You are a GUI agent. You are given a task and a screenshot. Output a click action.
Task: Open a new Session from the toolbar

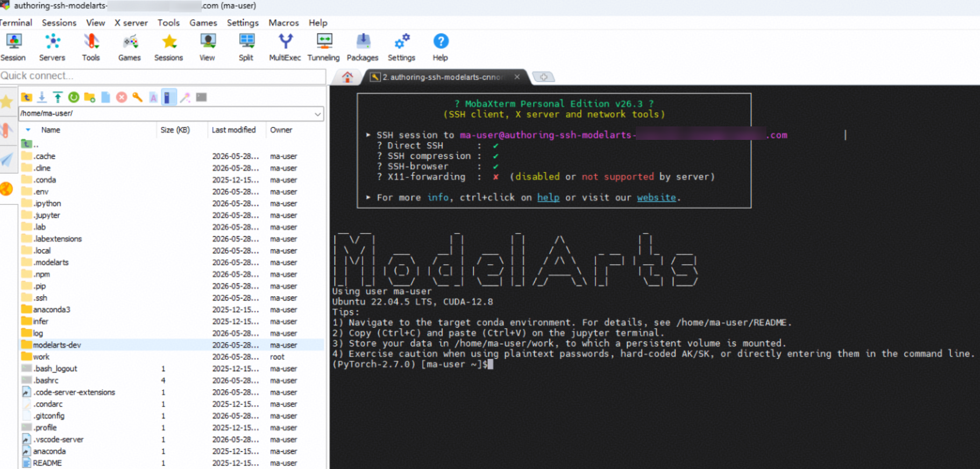[x=13, y=47]
